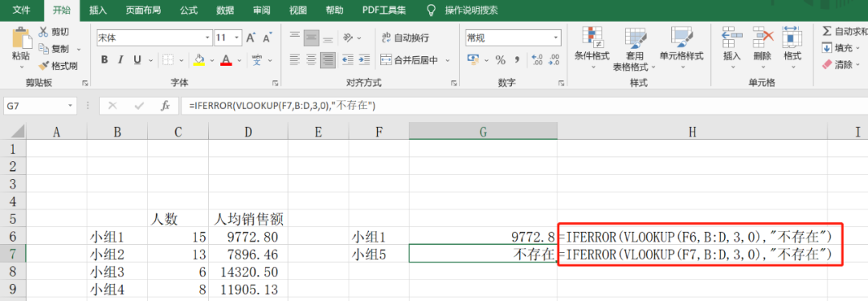Open font name dropdown 宋体

point(207,38)
